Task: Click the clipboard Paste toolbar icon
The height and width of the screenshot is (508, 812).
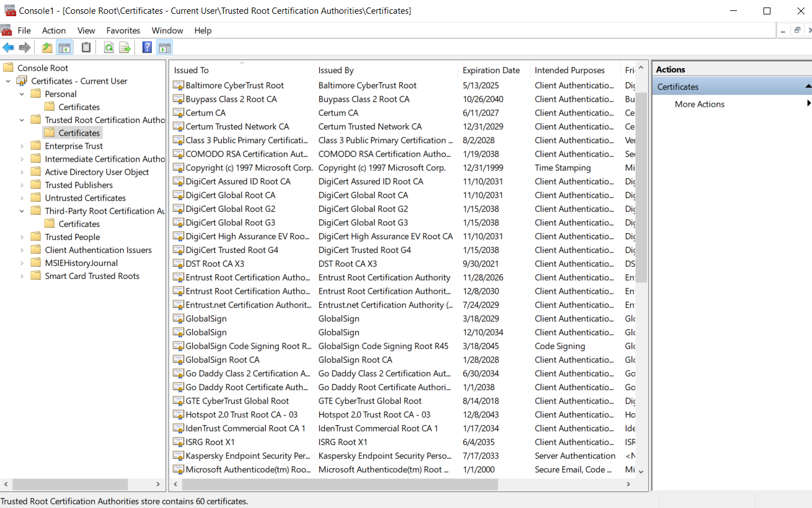Action: point(86,48)
